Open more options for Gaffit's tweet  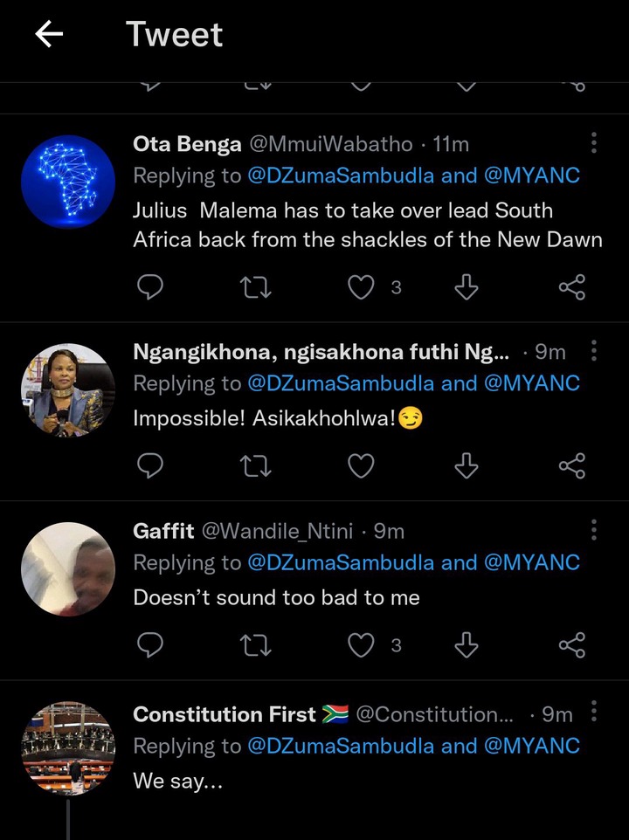[594, 530]
